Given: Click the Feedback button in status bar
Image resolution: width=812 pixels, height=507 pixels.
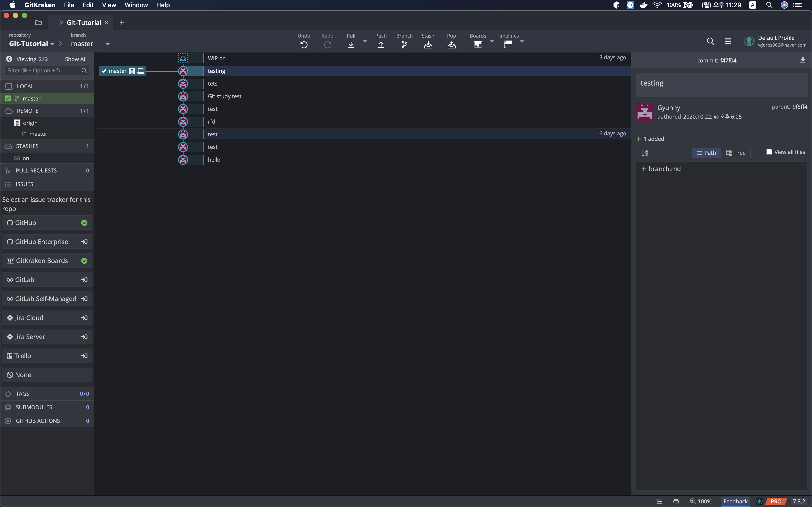Looking at the screenshot, I should pyautogui.click(x=735, y=501).
